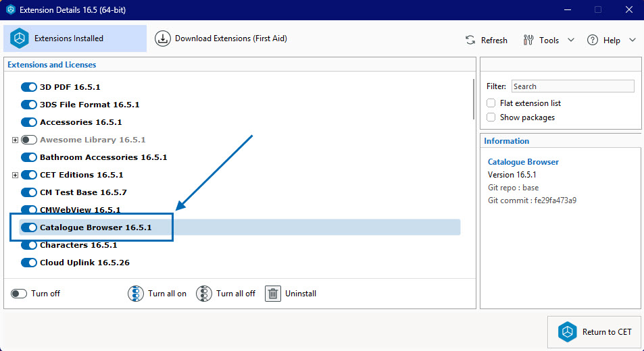Viewport: 644px width, 351px height.
Task: Click the Refresh arrows icon
Action: [x=470, y=40]
